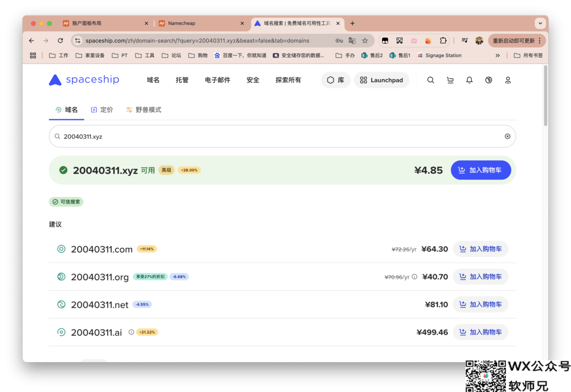Image resolution: width=571 pixels, height=392 pixels.
Task: Click the 享受27%的折扣 badge
Action: 150,277
